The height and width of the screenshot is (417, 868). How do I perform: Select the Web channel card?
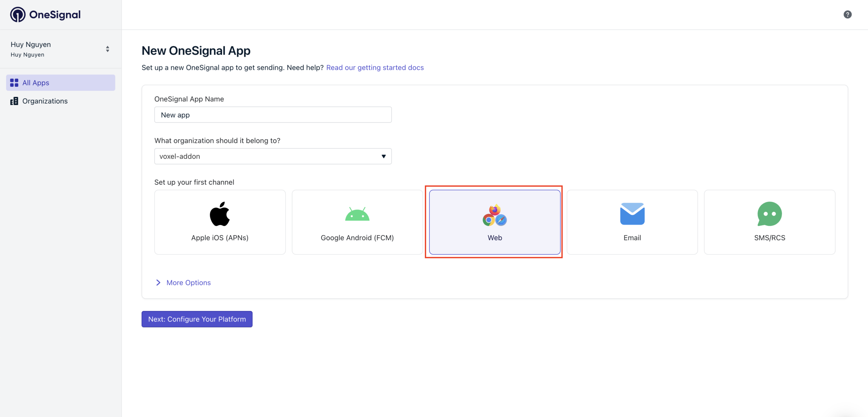click(x=495, y=222)
